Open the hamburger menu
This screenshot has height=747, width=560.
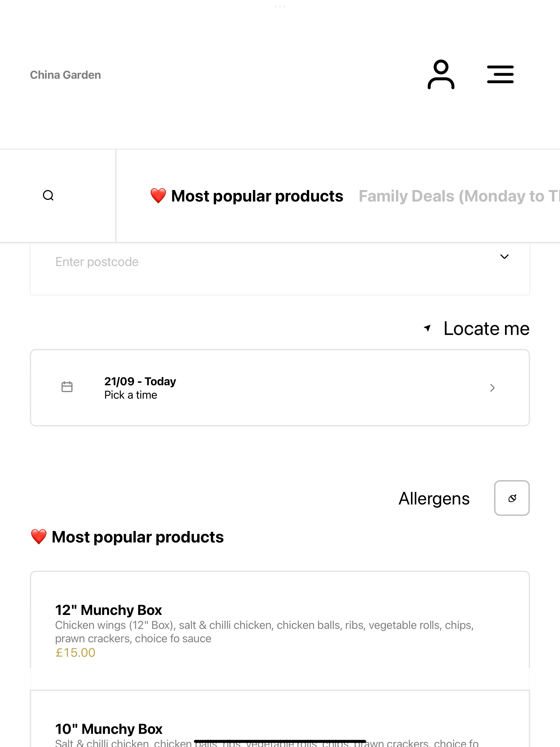(500, 74)
